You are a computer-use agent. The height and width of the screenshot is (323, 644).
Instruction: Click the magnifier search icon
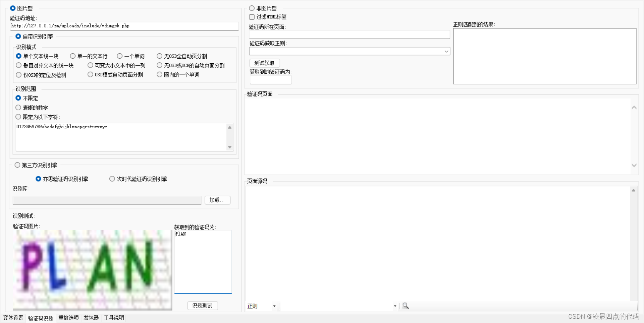(x=406, y=306)
